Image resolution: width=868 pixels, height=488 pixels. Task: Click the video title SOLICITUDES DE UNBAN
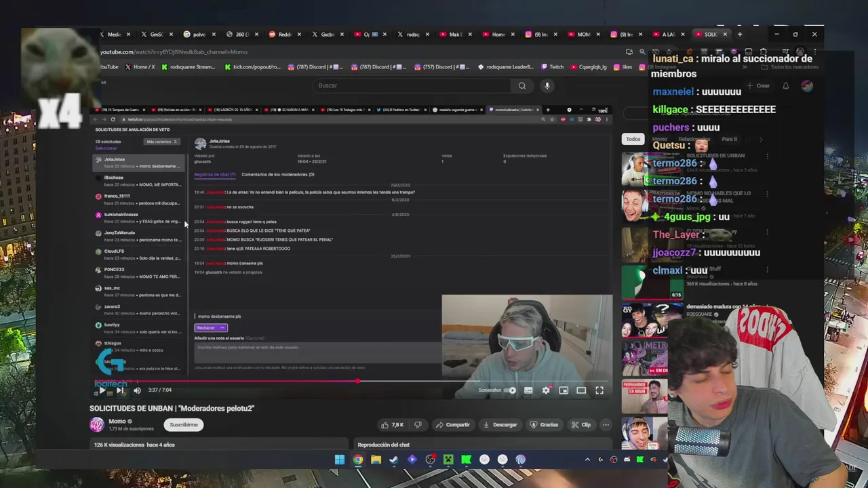click(172, 408)
